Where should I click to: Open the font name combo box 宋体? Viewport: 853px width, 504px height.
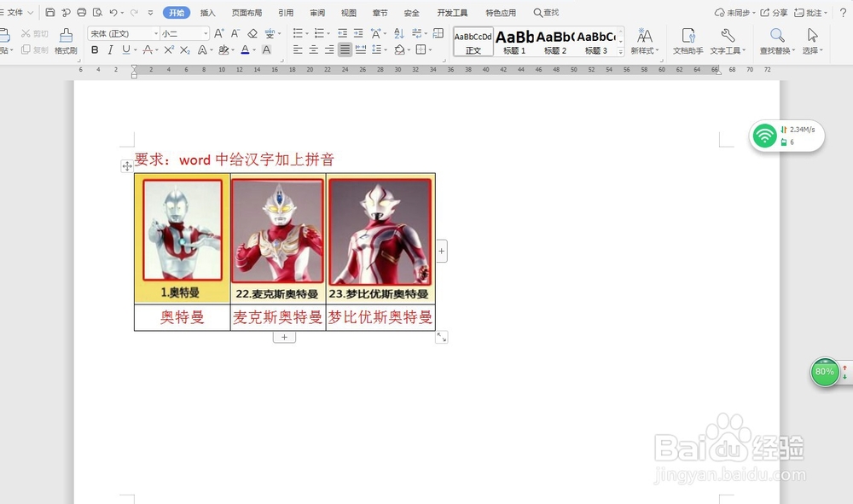tap(124, 34)
